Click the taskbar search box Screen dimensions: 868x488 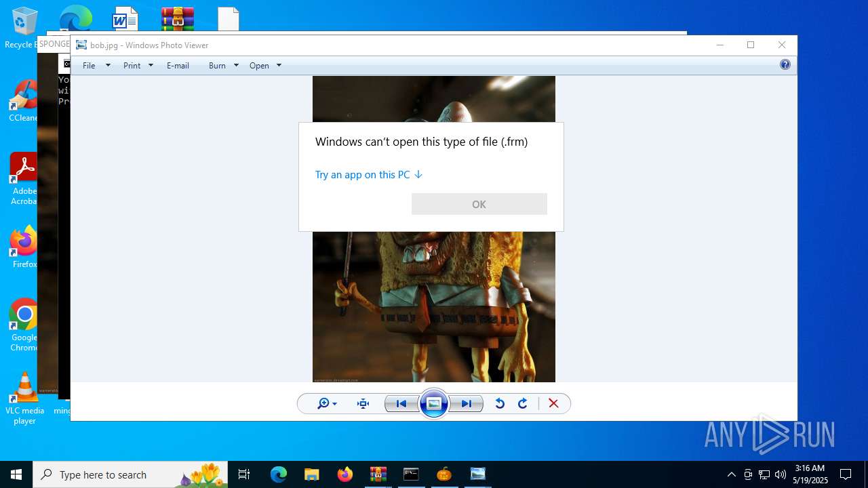point(131,474)
